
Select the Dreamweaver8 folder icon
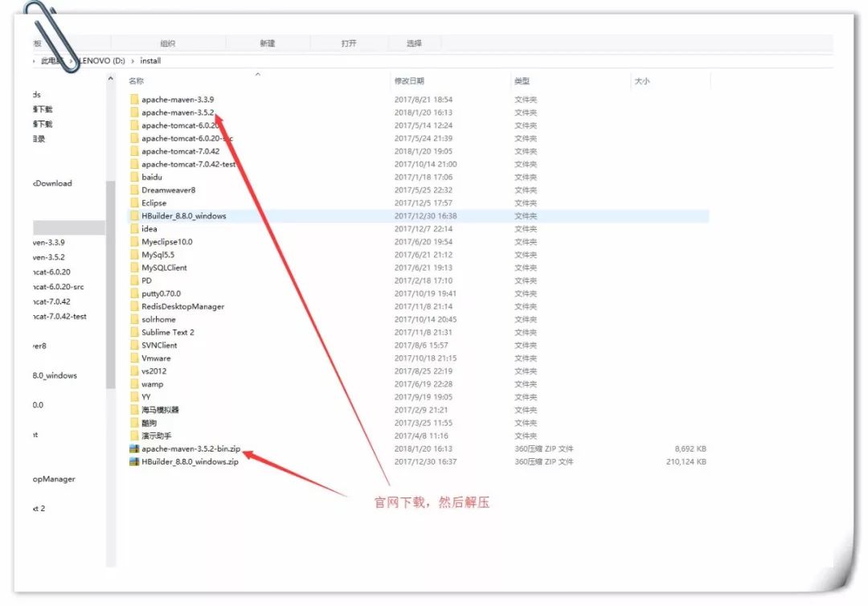(x=134, y=190)
